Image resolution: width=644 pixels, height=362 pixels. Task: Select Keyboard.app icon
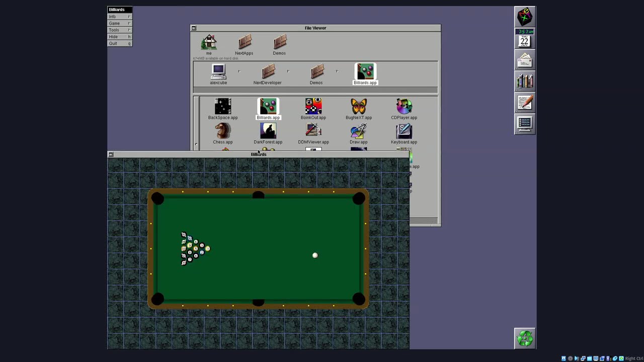404,134
